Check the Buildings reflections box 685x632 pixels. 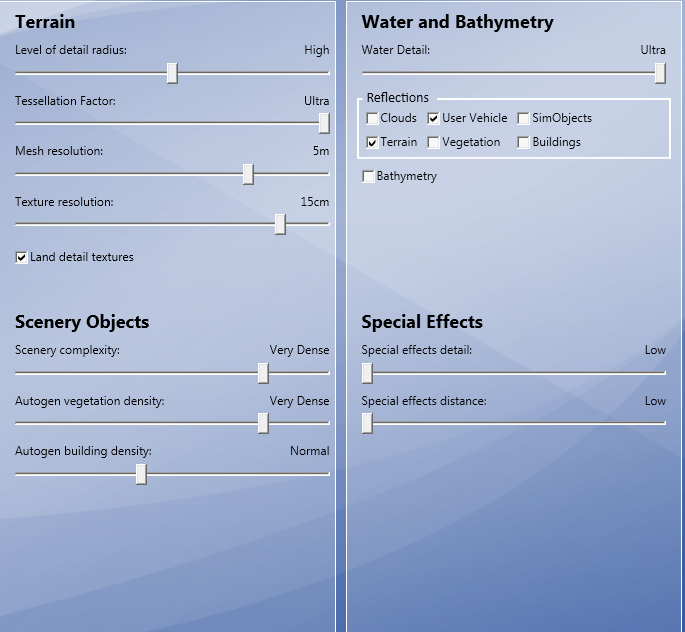click(524, 143)
